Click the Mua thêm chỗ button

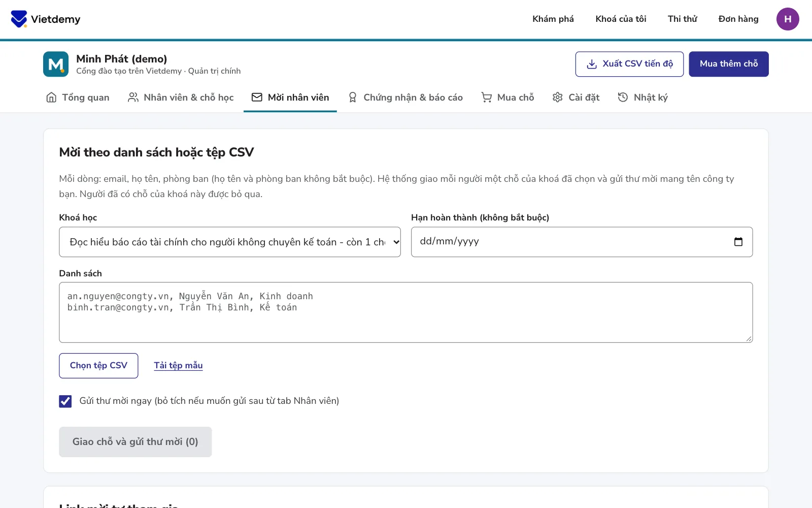click(x=729, y=64)
